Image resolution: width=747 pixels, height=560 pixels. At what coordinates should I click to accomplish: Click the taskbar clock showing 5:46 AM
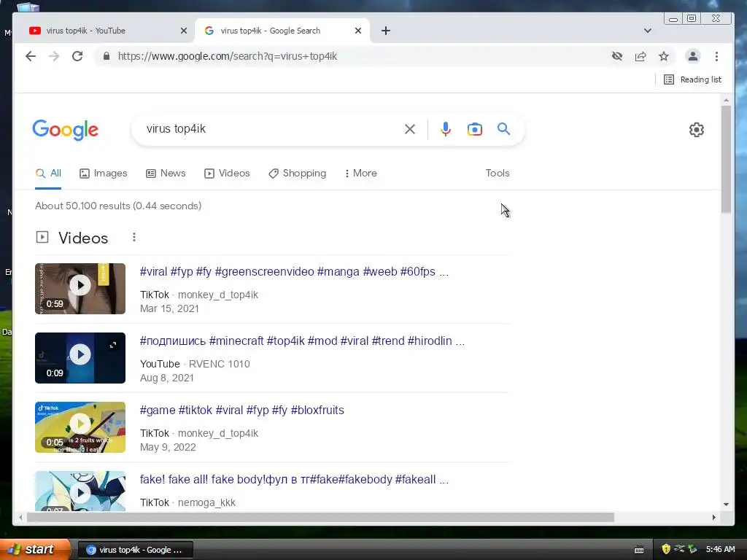click(720, 549)
